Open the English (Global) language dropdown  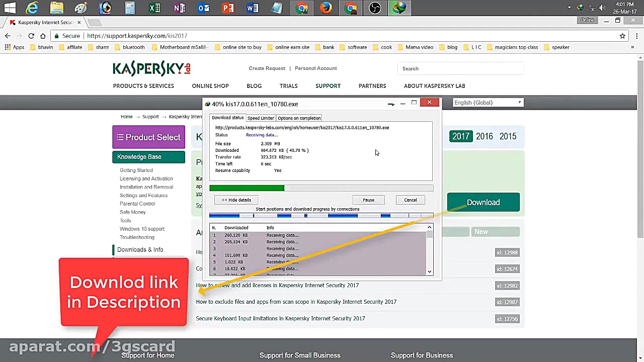point(487,102)
